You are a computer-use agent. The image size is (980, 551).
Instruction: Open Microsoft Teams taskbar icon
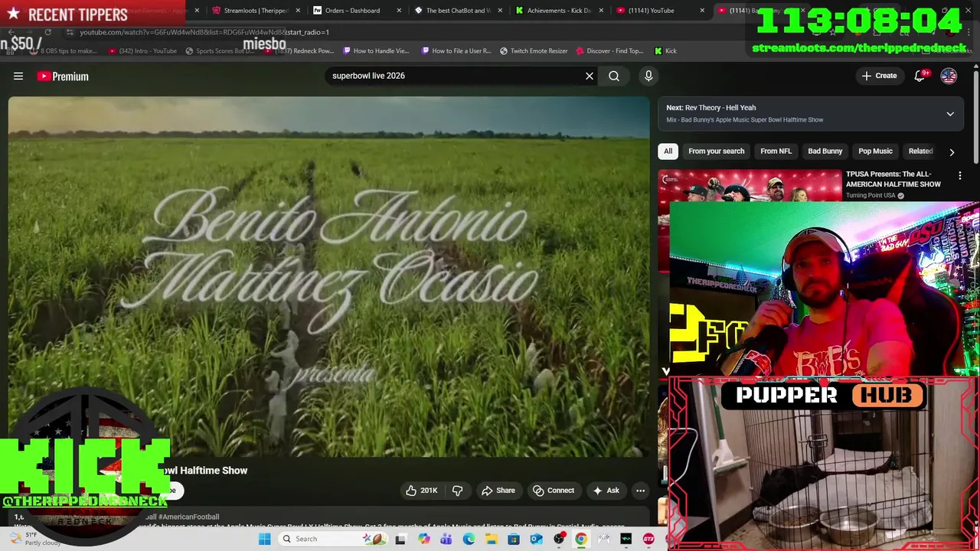446,539
